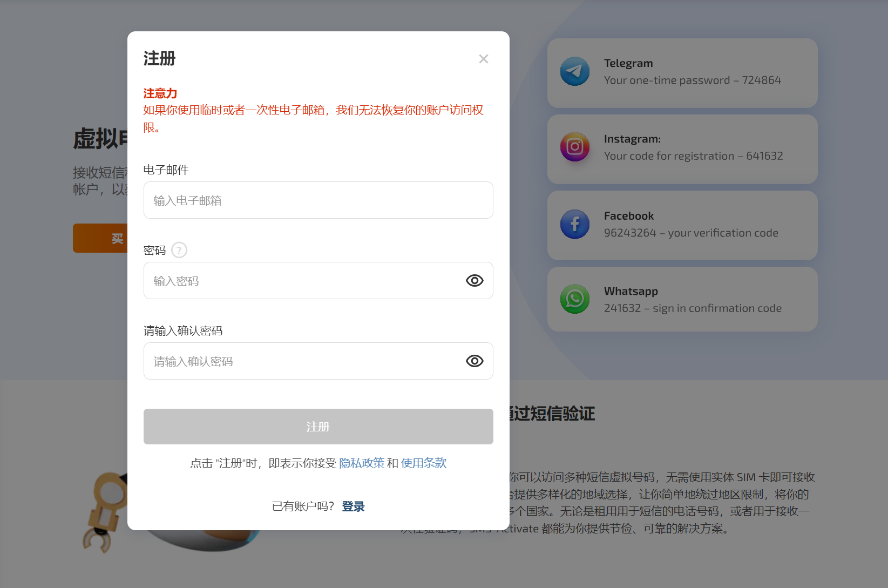The image size is (888, 588).
Task: Click the 注意力 warning heading
Action: click(x=160, y=93)
